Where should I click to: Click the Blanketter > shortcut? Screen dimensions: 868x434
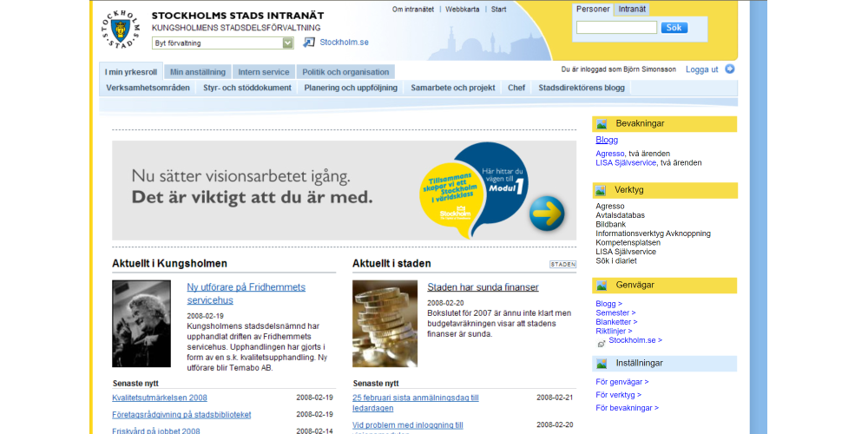(x=616, y=322)
